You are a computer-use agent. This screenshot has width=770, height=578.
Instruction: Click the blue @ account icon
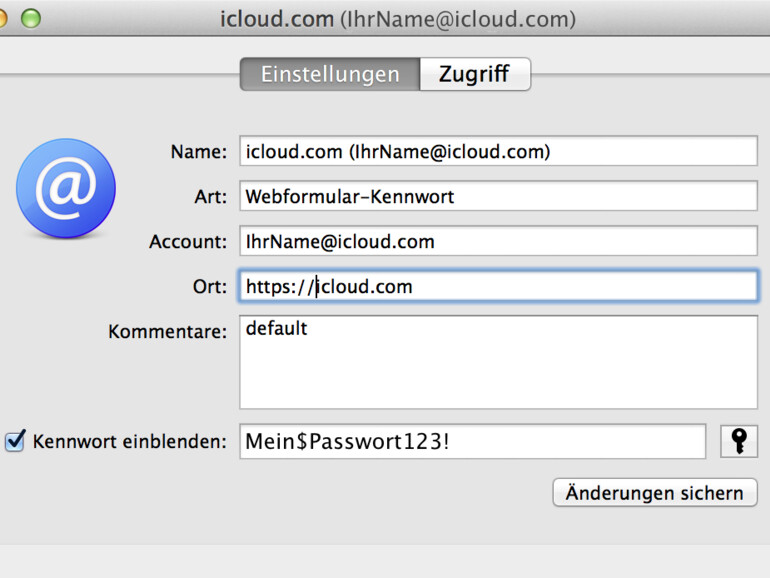pyautogui.click(x=66, y=189)
